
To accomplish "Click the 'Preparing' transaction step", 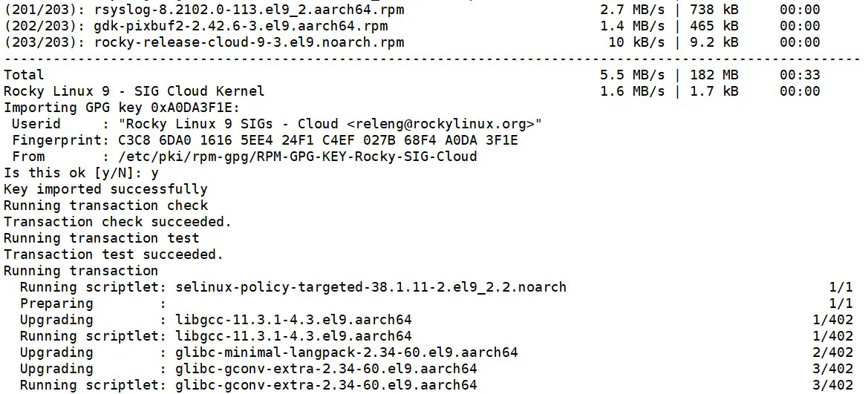I will coord(56,303).
